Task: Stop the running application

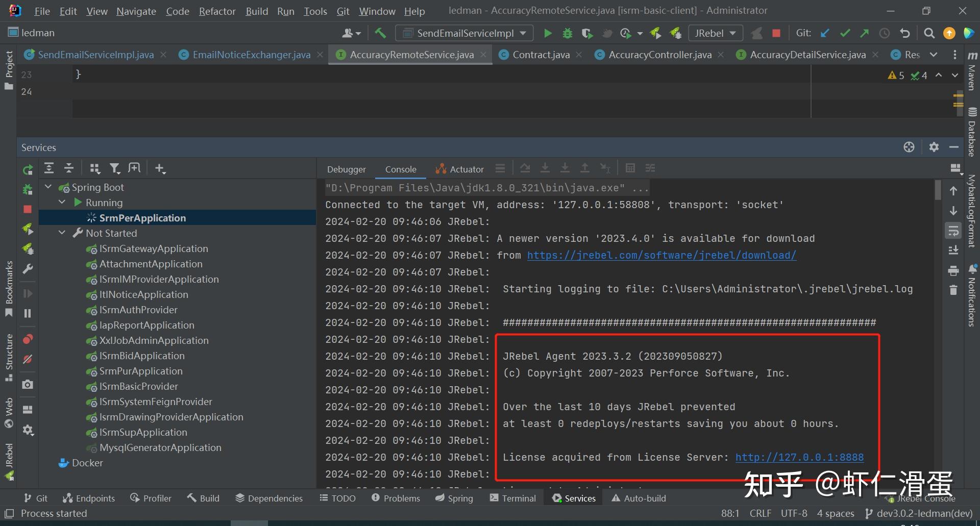Action: (776, 33)
